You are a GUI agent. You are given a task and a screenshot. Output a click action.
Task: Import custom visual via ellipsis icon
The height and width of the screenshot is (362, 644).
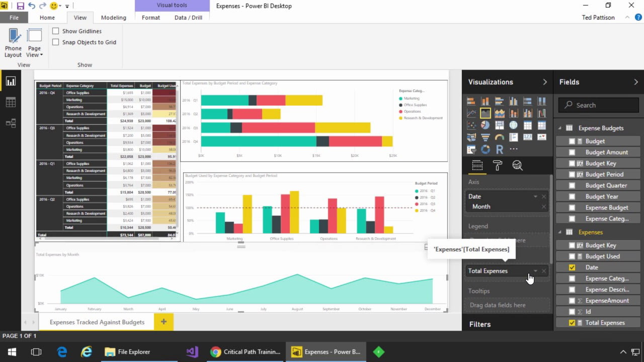tap(514, 149)
